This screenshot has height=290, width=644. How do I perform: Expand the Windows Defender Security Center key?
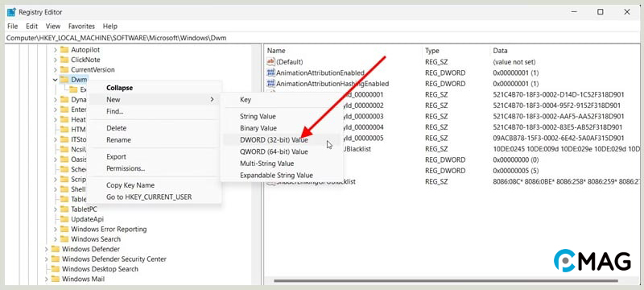coord(46,259)
